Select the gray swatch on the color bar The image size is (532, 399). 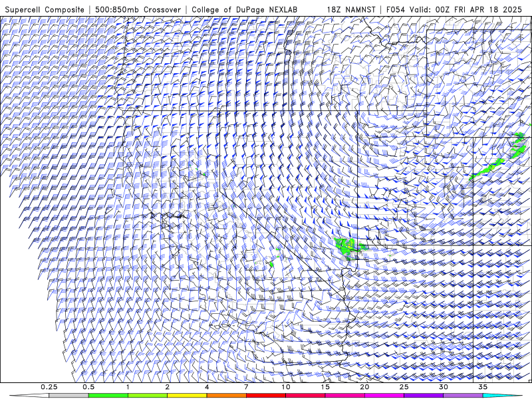pos(68,396)
